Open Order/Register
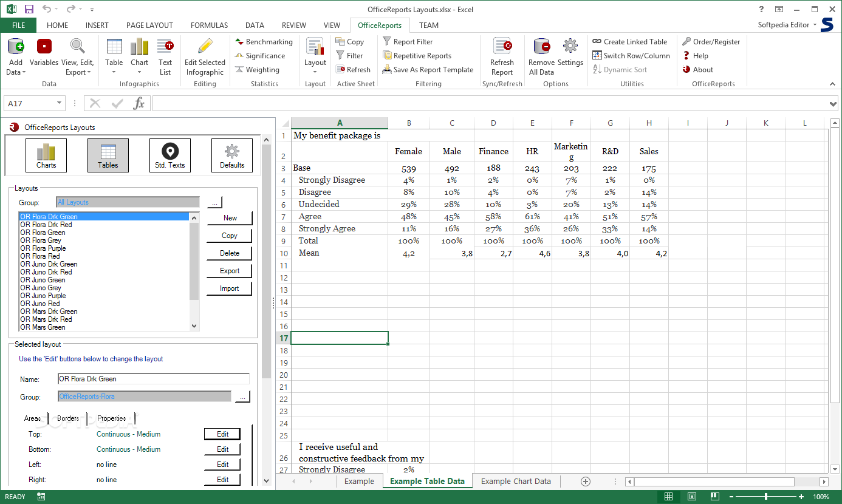The image size is (842, 504). [x=711, y=42]
